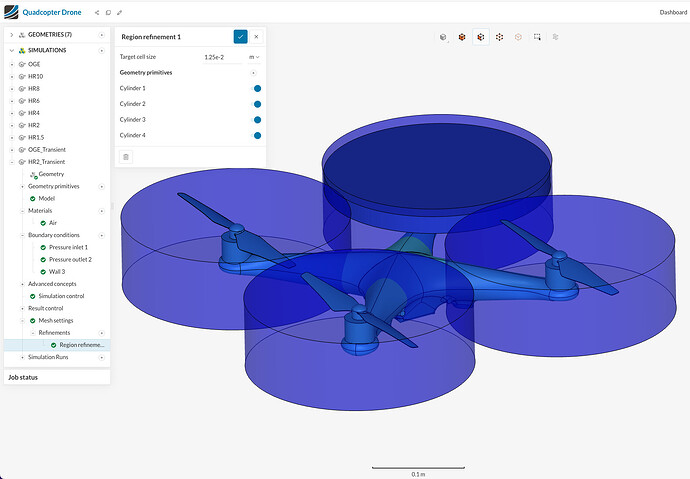This screenshot has width=690, height=479.
Task: Close the Region refinement 1 panel
Action: pyautogui.click(x=256, y=36)
